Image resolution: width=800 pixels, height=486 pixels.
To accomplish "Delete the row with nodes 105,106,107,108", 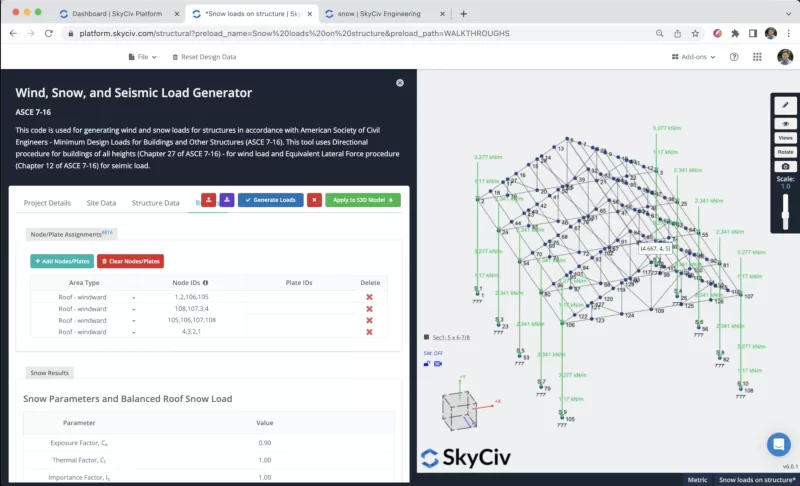I will click(x=369, y=320).
